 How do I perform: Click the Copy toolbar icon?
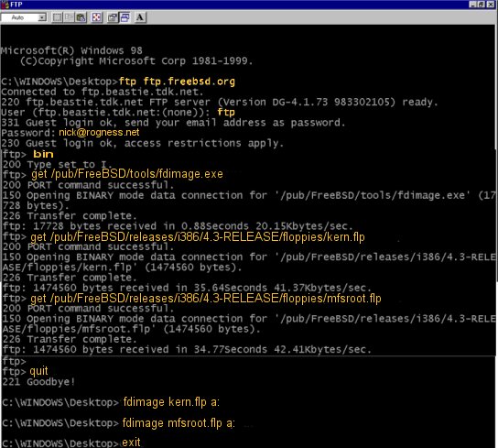point(69,17)
